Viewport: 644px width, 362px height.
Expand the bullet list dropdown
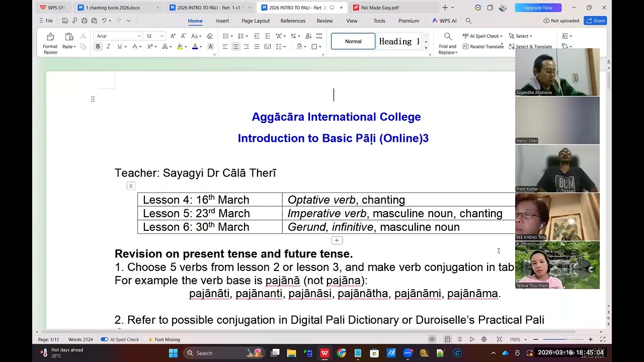pos(231,36)
